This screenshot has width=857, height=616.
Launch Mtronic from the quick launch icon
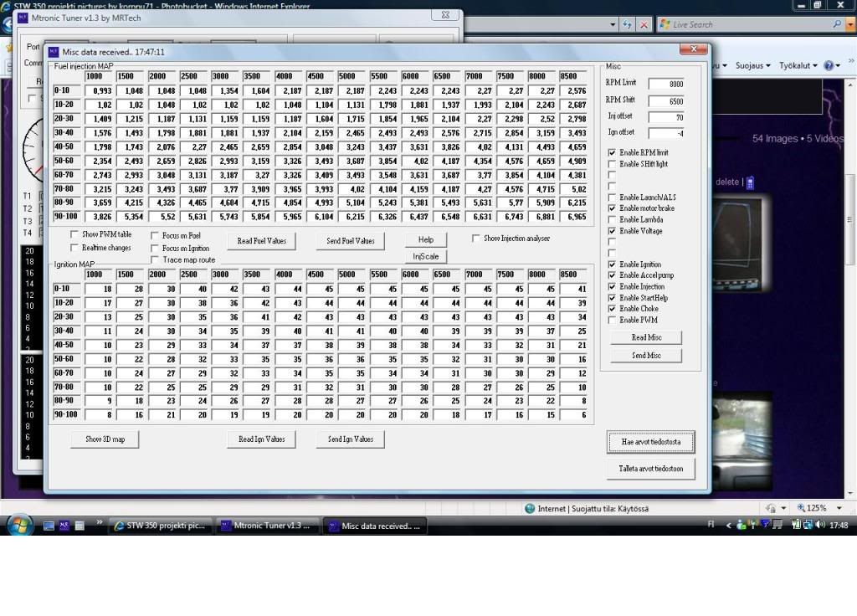coord(64,526)
